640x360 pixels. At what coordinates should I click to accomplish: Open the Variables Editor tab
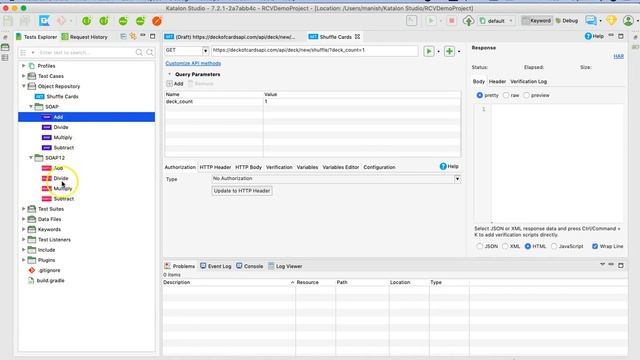341,167
